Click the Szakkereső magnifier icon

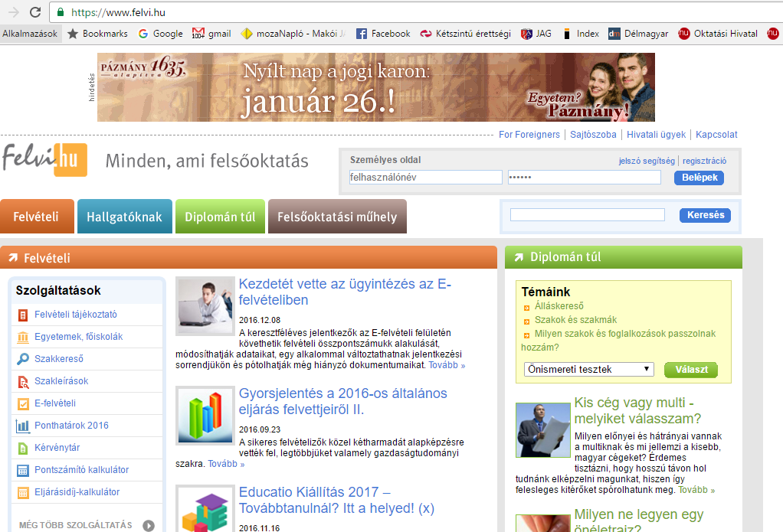(23, 359)
